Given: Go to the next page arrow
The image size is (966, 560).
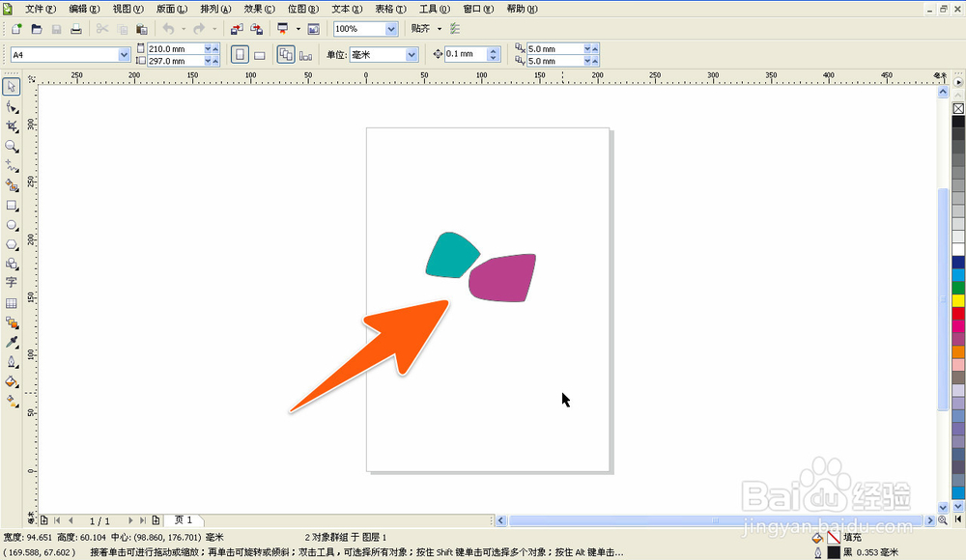Looking at the screenshot, I should point(130,520).
